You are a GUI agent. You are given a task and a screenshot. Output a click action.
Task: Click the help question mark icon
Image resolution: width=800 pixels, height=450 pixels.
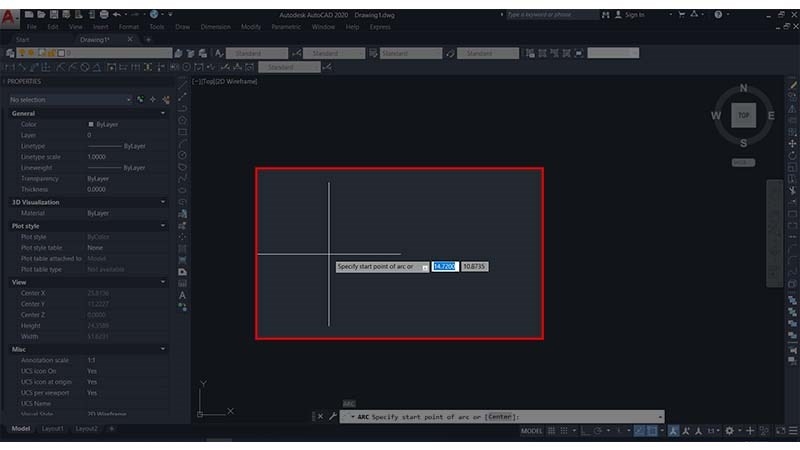point(718,15)
